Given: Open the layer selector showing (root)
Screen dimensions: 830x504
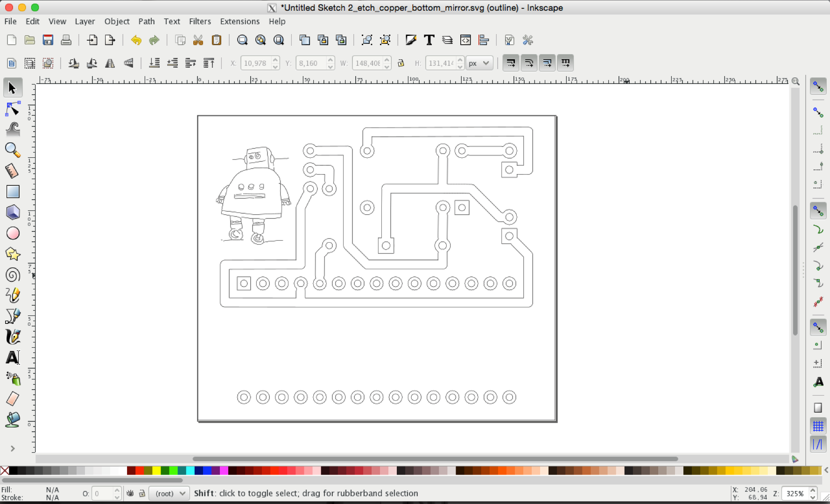Looking at the screenshot, I should 169,493.
